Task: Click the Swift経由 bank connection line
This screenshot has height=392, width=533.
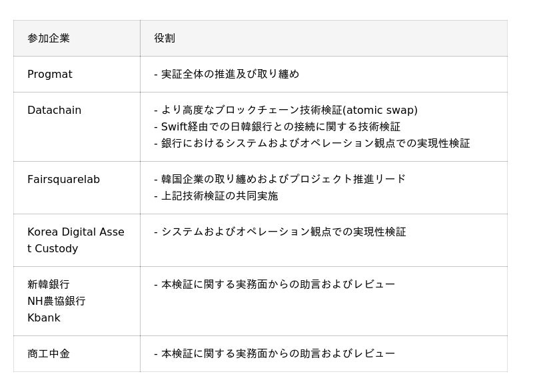Action: pyautogui.click(x=277, y=126)
